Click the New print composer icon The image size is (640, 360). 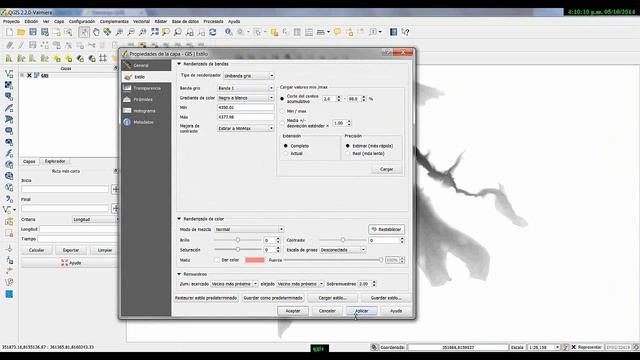tap(56, 32)
